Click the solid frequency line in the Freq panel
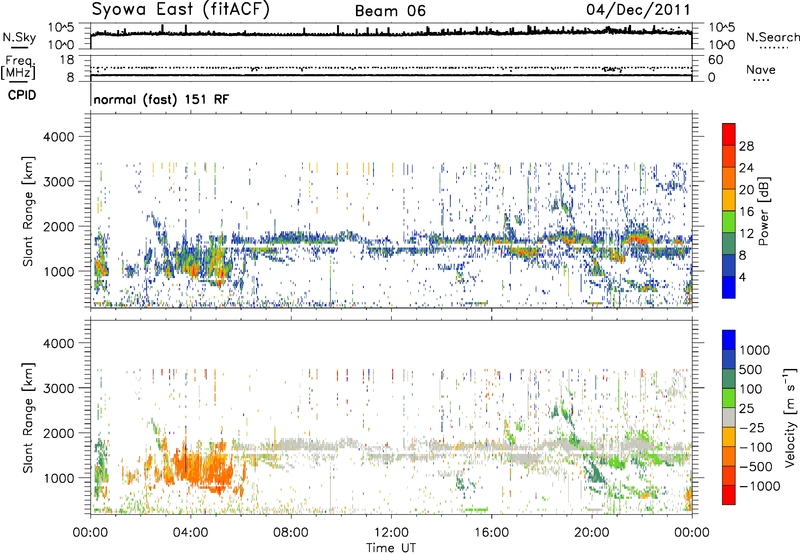Viewport: 800px width, 554px height. [391, 75]
